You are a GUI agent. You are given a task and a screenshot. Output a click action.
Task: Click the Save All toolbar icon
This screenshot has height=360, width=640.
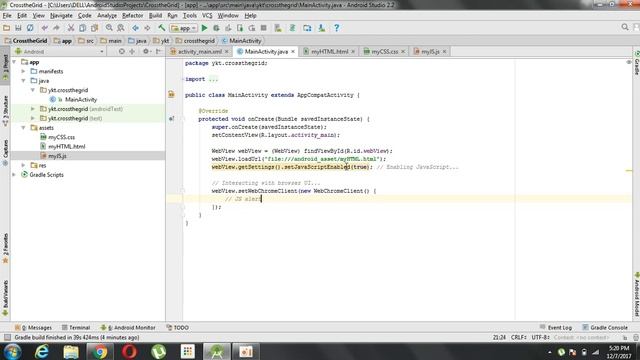click(x=18, y=28)
